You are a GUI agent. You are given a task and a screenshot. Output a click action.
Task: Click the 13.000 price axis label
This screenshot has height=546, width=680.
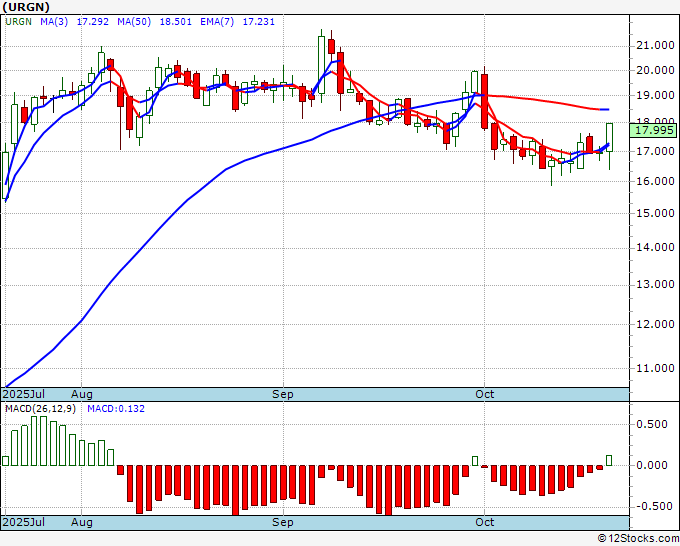point(655,284)
